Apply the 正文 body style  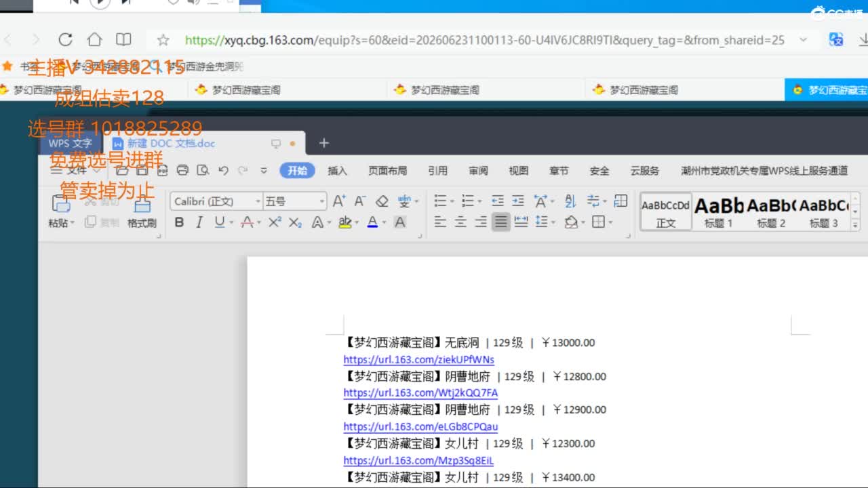point(666,211)
